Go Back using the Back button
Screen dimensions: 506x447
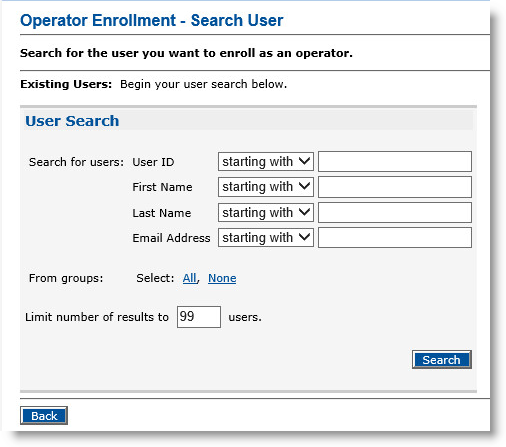(44, 416)
